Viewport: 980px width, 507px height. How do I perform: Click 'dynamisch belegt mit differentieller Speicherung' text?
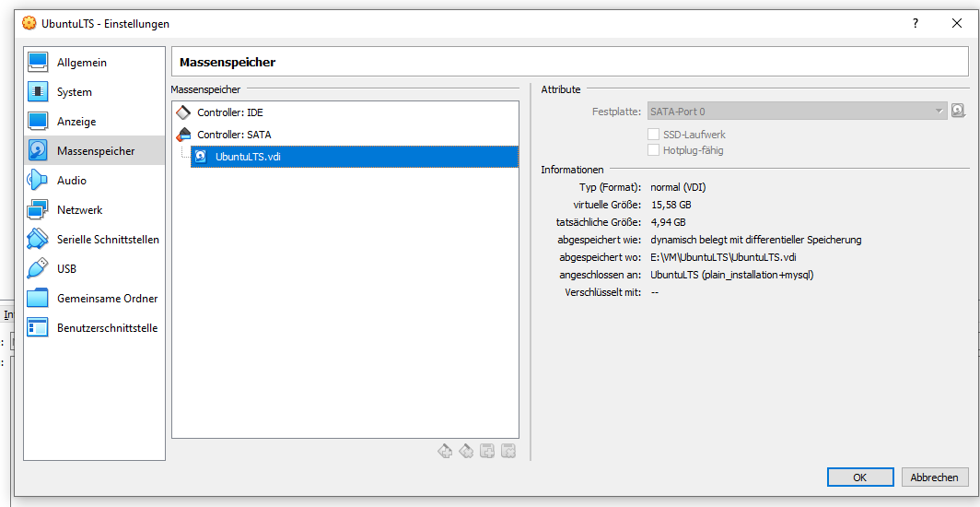(756, 240)
